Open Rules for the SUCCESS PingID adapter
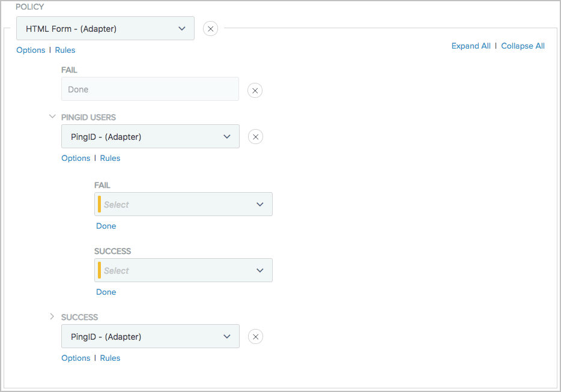This screenshot has height=392, width=561. (x=110, y=358)
